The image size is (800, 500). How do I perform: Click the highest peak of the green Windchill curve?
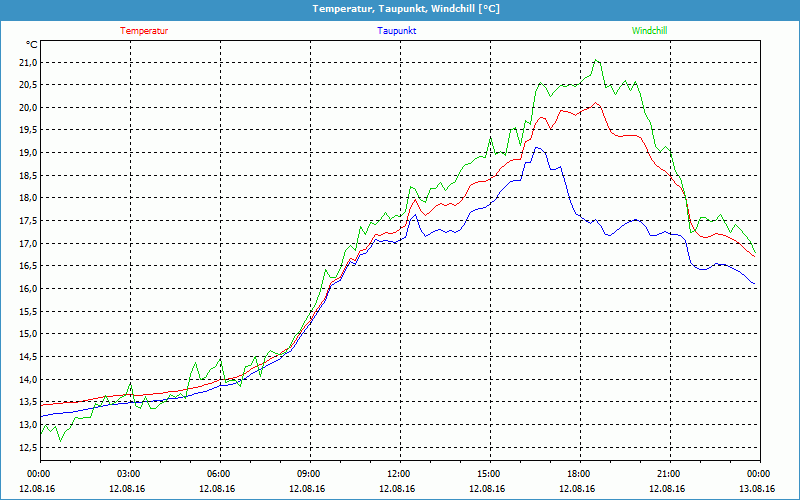[597, 60]
